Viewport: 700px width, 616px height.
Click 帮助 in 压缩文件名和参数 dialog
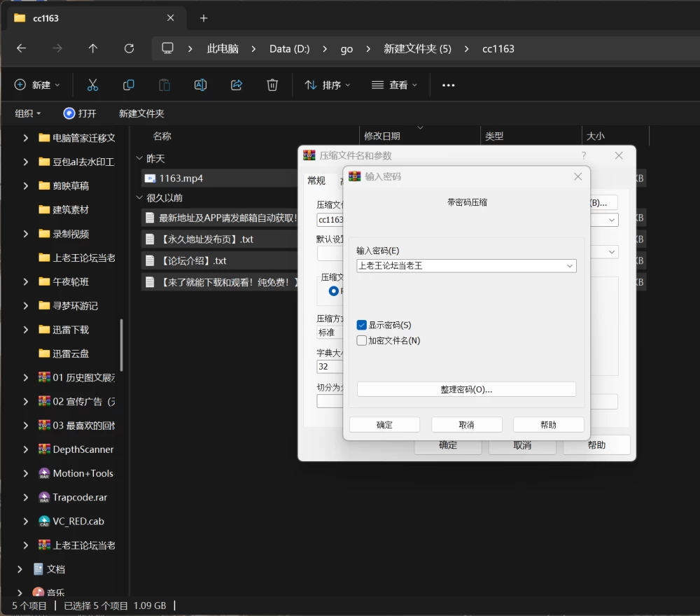pyautogui.click(x=596, y=445)
